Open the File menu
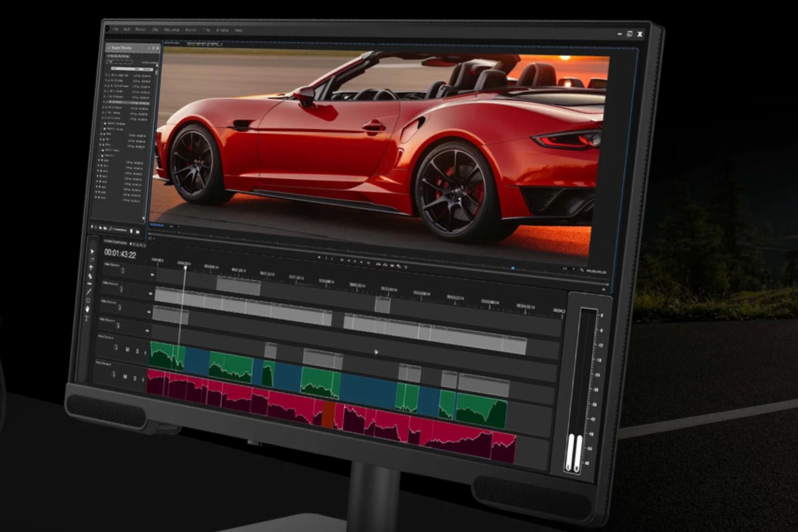Image resolution: width=798 pixels, height=532 pixels. [115, 29]
